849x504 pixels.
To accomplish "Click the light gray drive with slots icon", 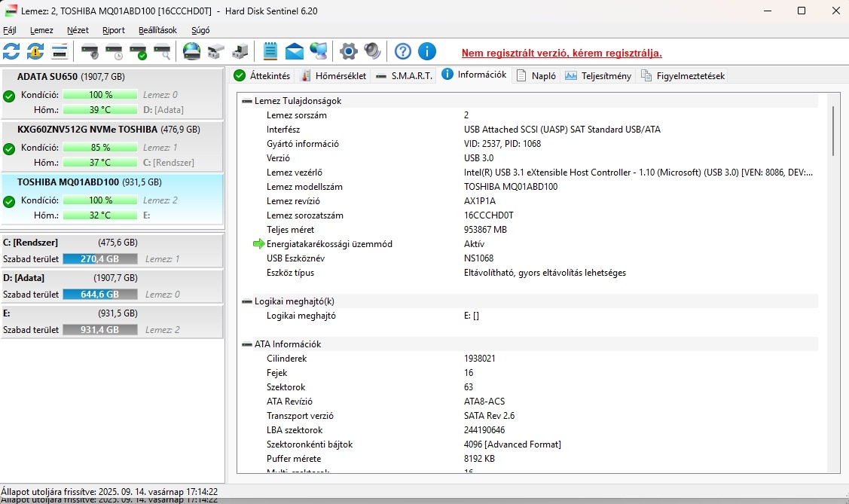I will pos(215,51).
